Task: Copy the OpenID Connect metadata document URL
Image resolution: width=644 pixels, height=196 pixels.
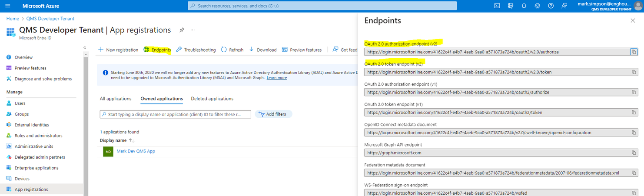Action: (634, 133)
